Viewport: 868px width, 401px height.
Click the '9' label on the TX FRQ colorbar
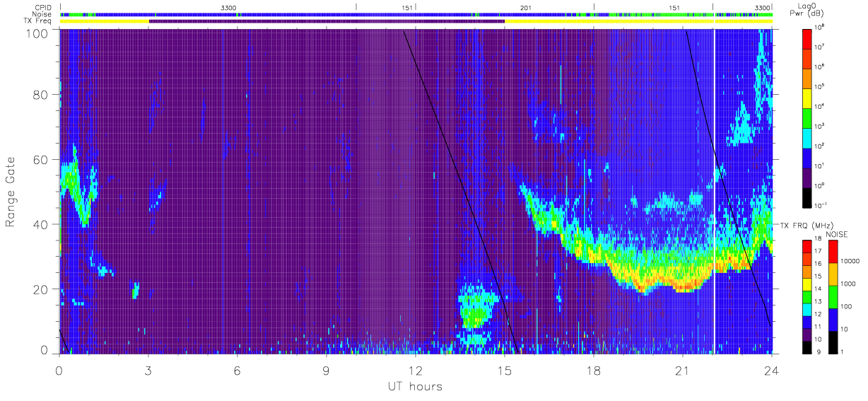click(x=819, y=351)
